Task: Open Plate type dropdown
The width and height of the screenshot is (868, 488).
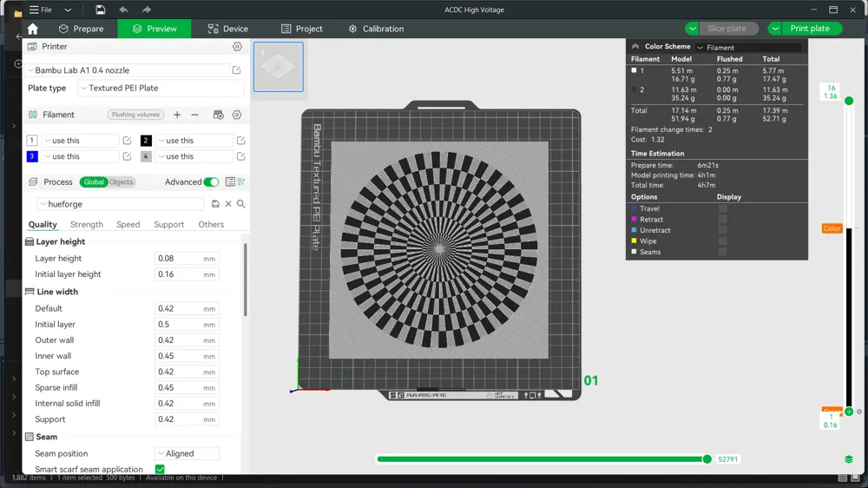Action: [x=161, y=88]
